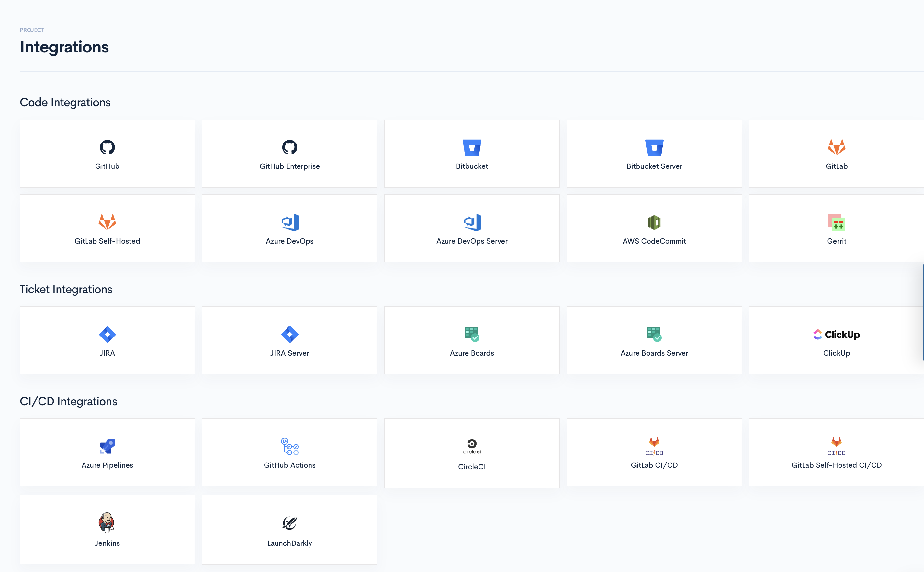Click the JIRA diamond icon

coord(107,335)
